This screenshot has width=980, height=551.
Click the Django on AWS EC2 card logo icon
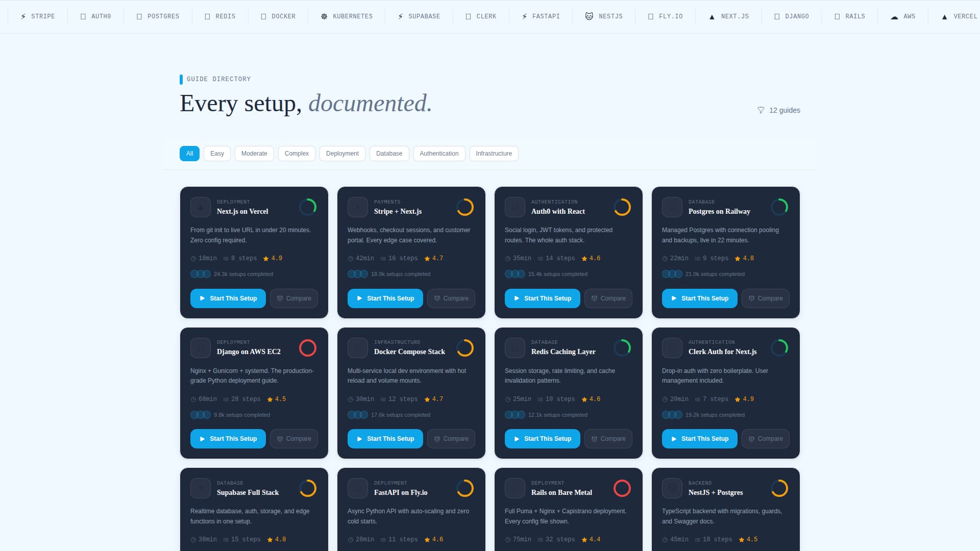(x=201, y=348)
